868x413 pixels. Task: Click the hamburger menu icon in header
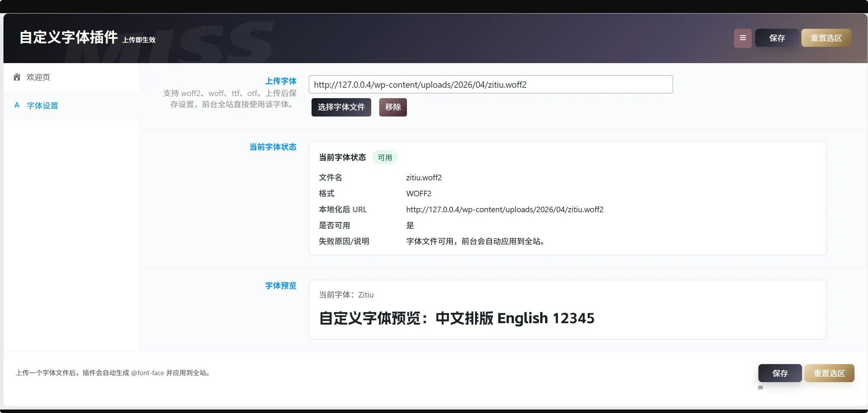742,38
